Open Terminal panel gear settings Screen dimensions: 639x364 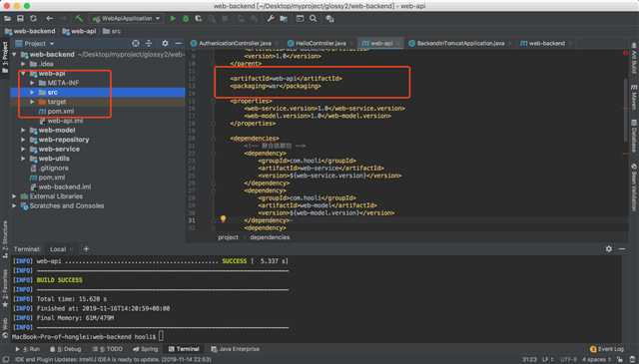point(608,248)
